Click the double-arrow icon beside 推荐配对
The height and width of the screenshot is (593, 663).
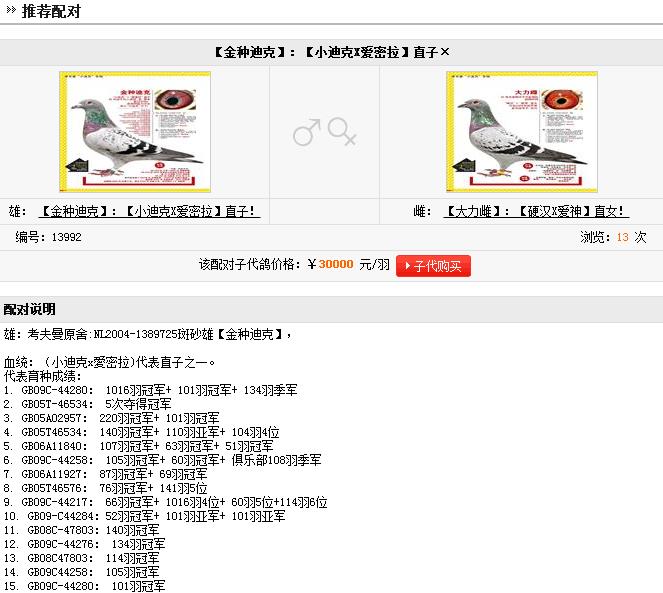point(11,10)
